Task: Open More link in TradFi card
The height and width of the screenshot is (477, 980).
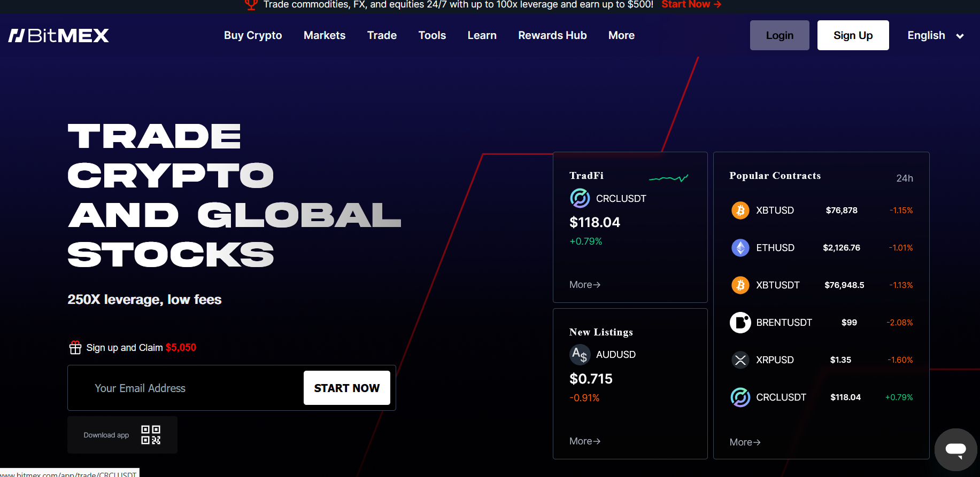Action: 585,285
